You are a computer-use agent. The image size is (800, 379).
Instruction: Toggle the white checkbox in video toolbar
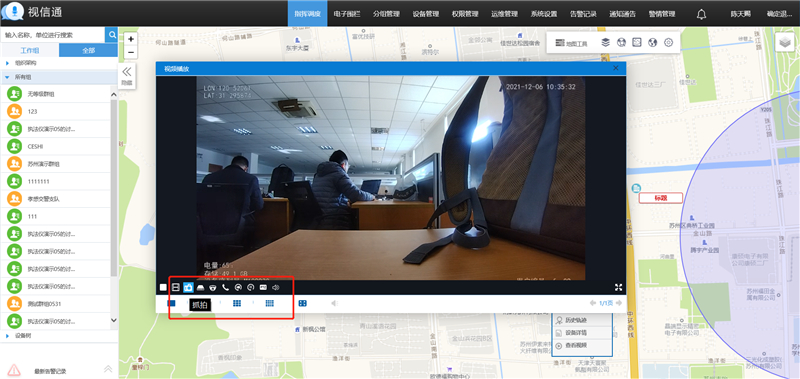click(163, 288)
